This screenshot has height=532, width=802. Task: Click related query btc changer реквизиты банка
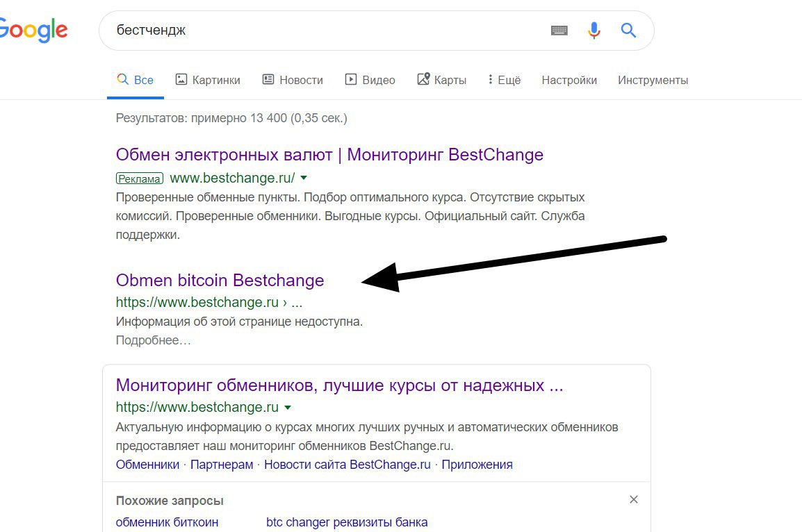(347, 522)
